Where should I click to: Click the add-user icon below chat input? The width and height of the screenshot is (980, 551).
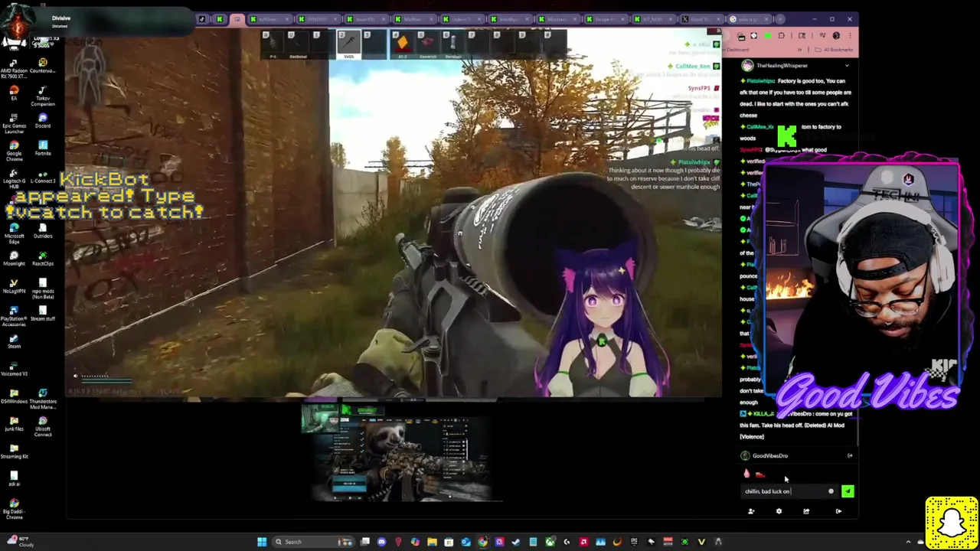coord(751,511)
